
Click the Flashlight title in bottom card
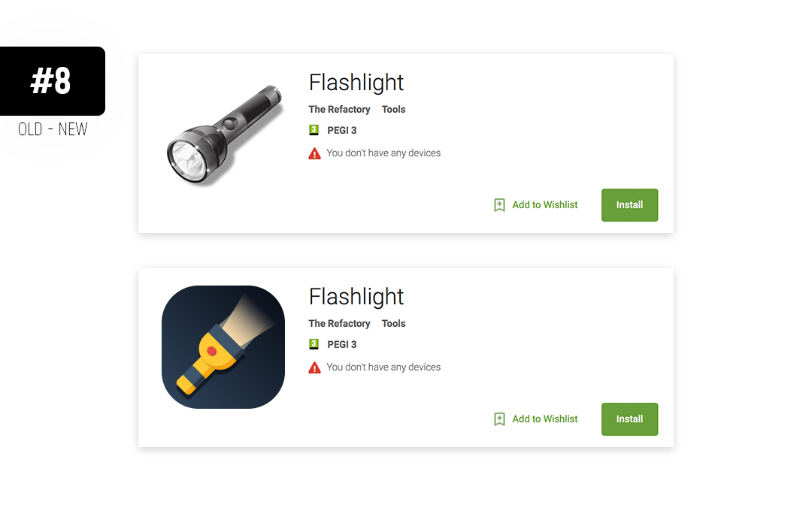click(x=356, y=297)
